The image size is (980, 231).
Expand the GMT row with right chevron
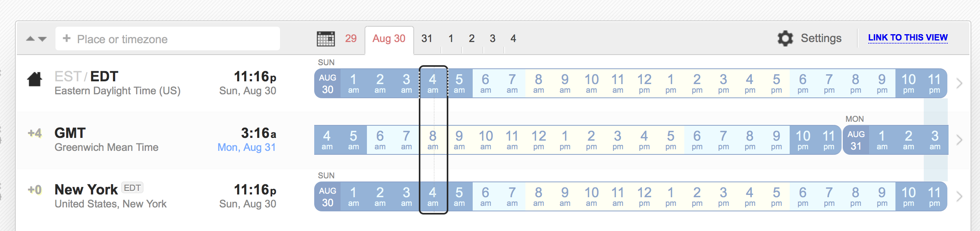tap(959, 140)
